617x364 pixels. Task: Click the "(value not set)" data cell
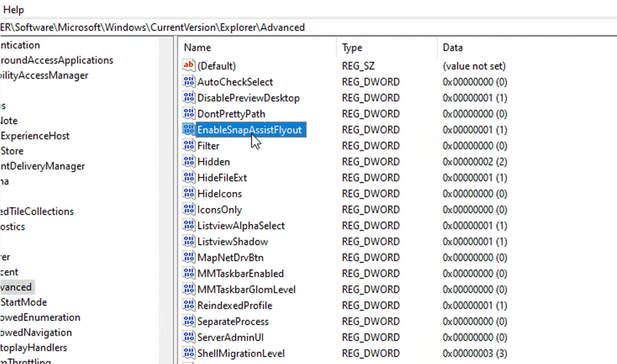[474, 66]
